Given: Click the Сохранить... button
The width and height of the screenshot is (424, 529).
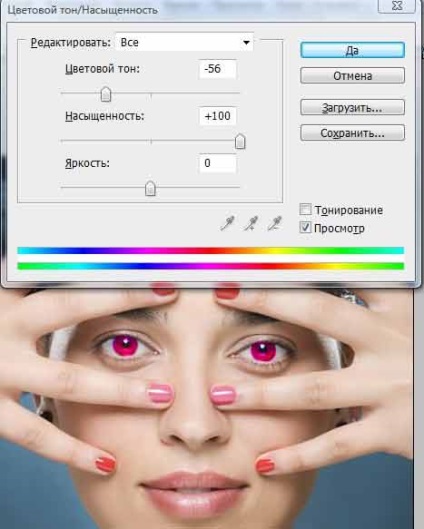Looking at the screenshot, I should click(352, 133).
